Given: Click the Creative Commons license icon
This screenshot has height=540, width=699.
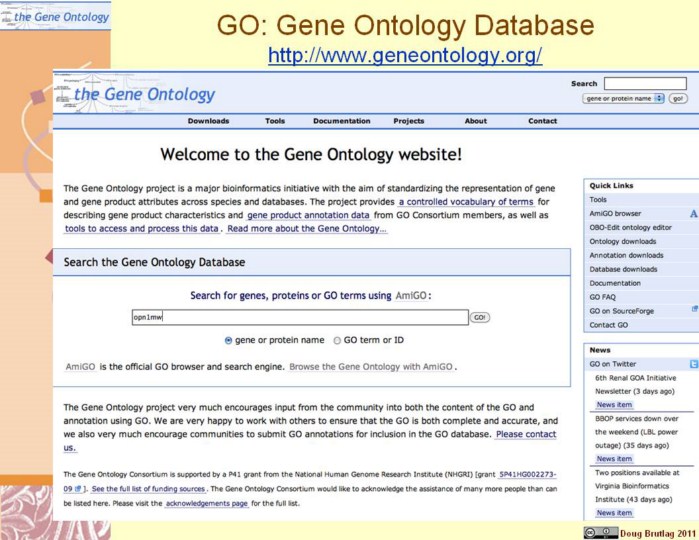Looking at the screenshot, I should (594, 532).
